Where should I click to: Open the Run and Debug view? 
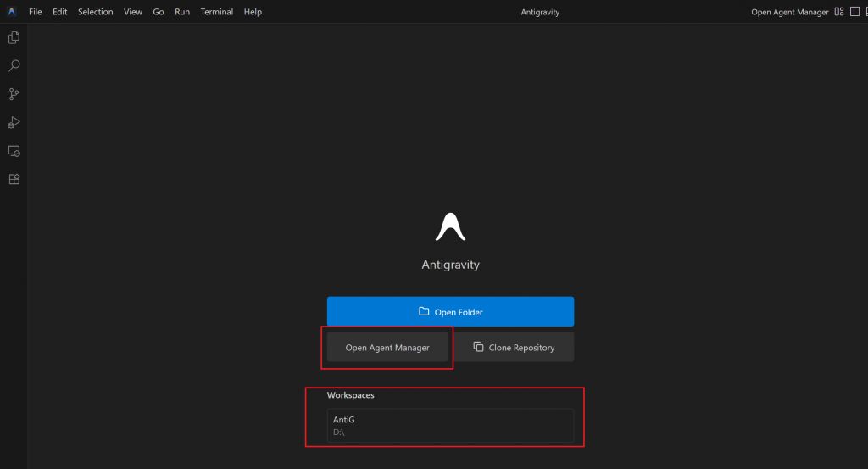14,122
